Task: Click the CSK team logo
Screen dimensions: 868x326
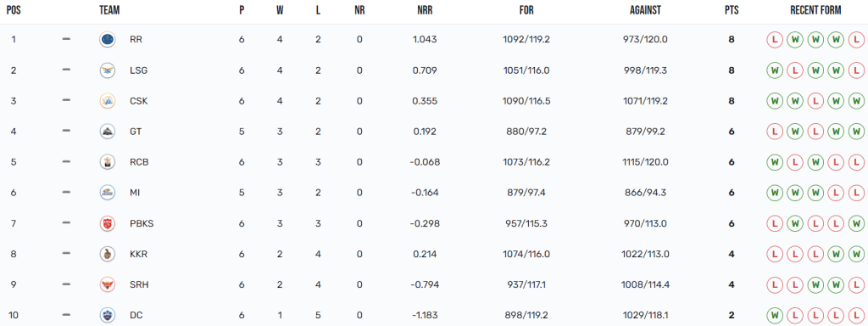Action: click(x=107, y=101)
